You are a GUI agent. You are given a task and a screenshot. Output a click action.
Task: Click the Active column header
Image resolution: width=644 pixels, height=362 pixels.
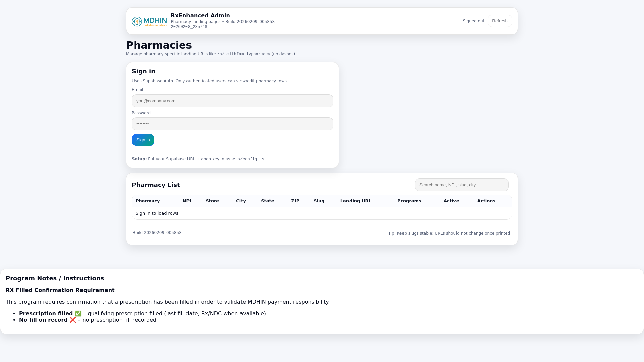[451, 201]
